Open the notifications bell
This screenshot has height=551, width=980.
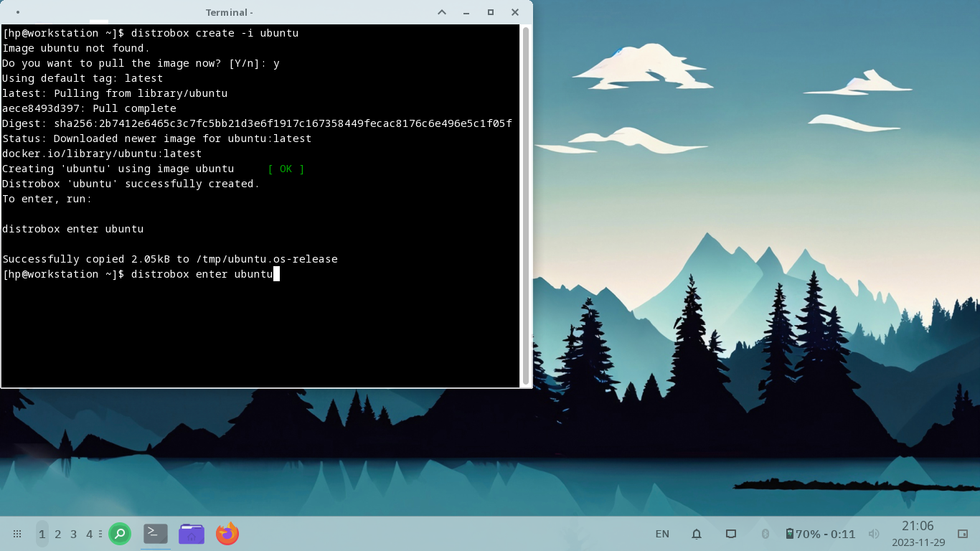697,534
